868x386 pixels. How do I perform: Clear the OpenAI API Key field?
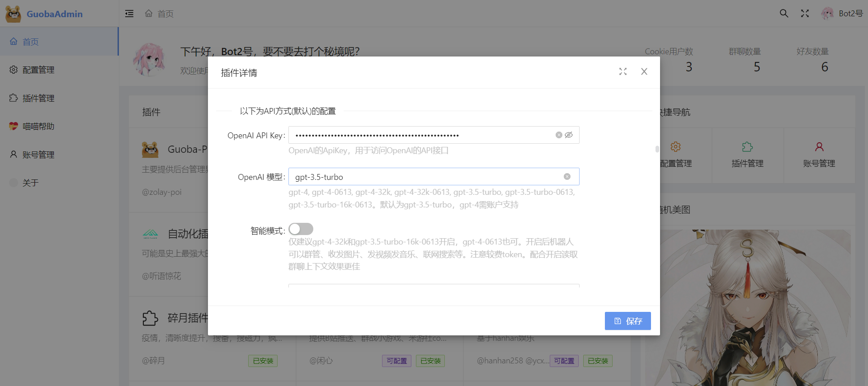[559, 135]
